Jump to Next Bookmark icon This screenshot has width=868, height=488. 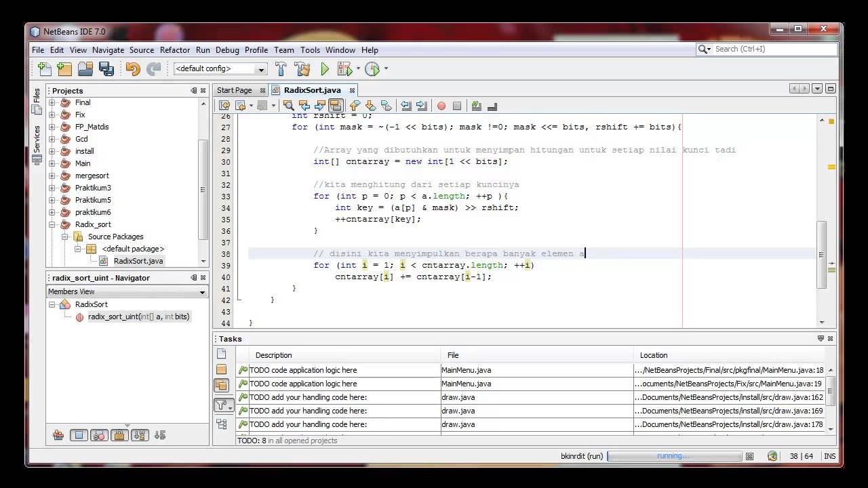point(370,105)
